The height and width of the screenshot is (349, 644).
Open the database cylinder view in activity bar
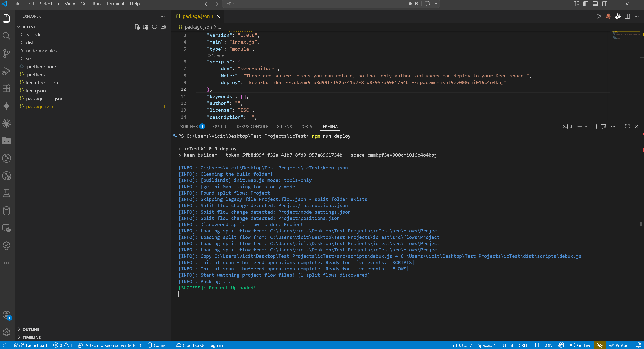click(6, 211)
